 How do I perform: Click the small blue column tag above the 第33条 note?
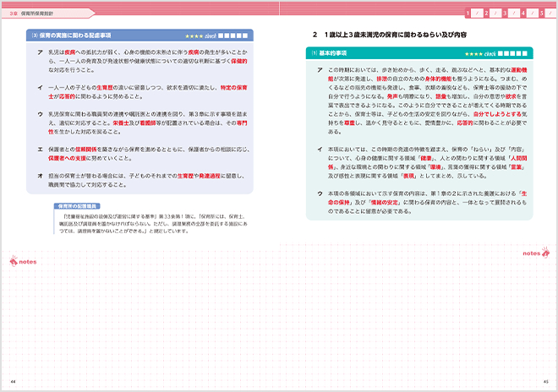pos(77,206)
